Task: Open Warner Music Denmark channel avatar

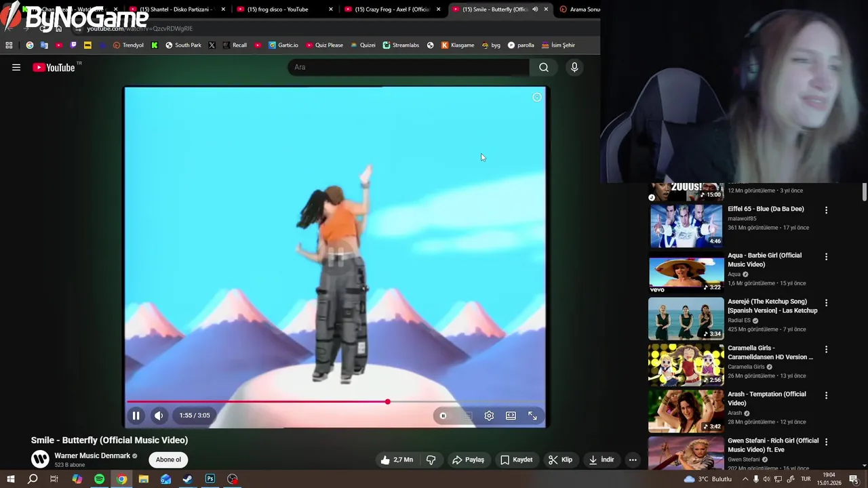Action: click(40, 459)
